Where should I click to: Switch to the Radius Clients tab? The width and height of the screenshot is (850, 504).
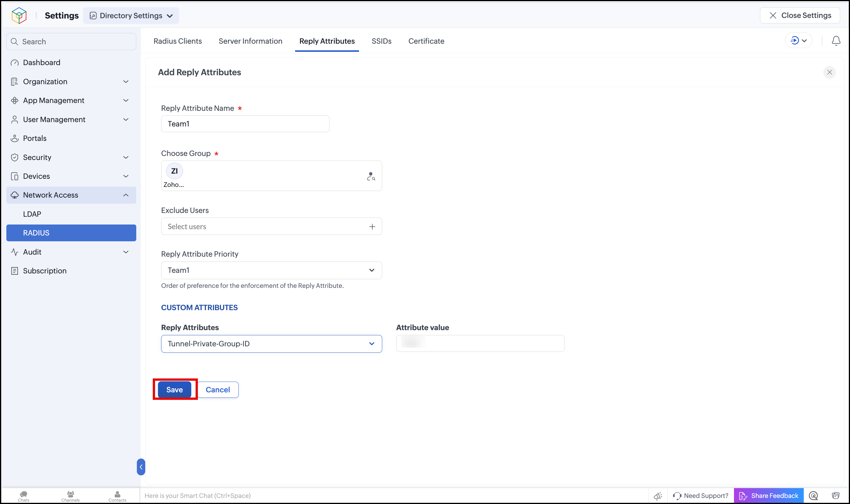pos(178,41)
